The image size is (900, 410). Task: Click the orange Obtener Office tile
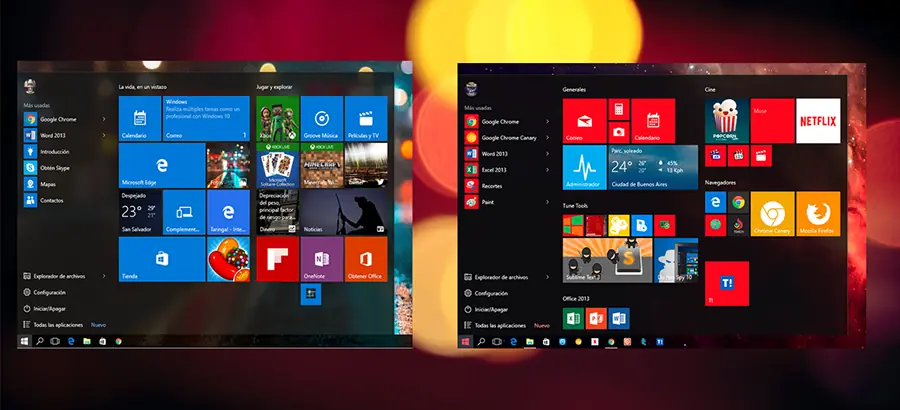366,260
